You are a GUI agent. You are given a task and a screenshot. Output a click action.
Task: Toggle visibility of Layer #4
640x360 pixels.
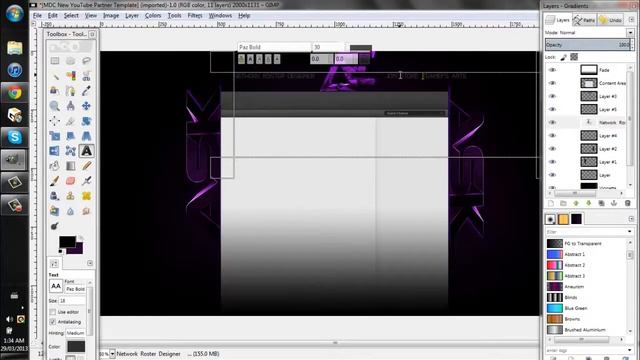552,136
